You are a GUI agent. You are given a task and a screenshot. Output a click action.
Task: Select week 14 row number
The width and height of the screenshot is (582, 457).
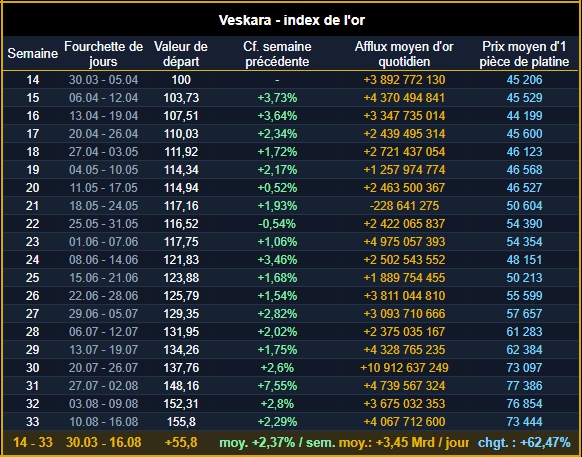pyautogui.click(x=33, y=80)
